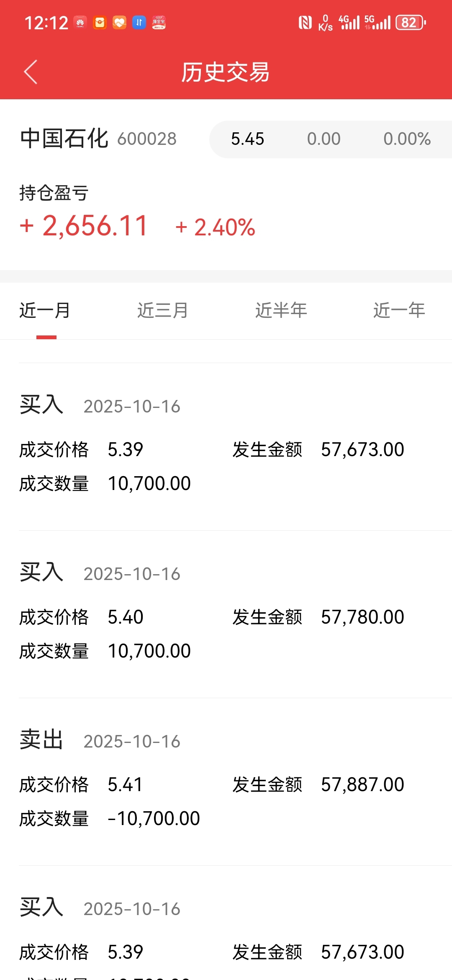Tap the NFC status bar icon
This screenshot has height=980, width=452.
(305, 23)
